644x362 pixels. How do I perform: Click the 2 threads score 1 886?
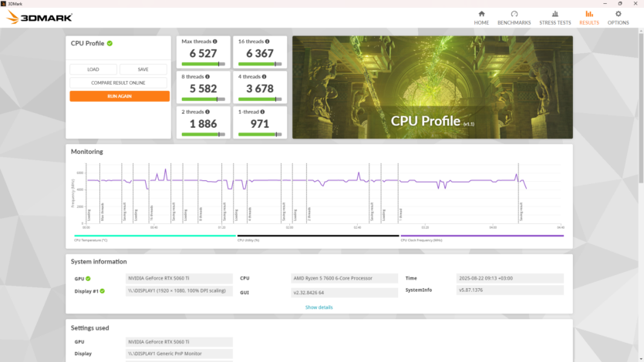(204, 124)
